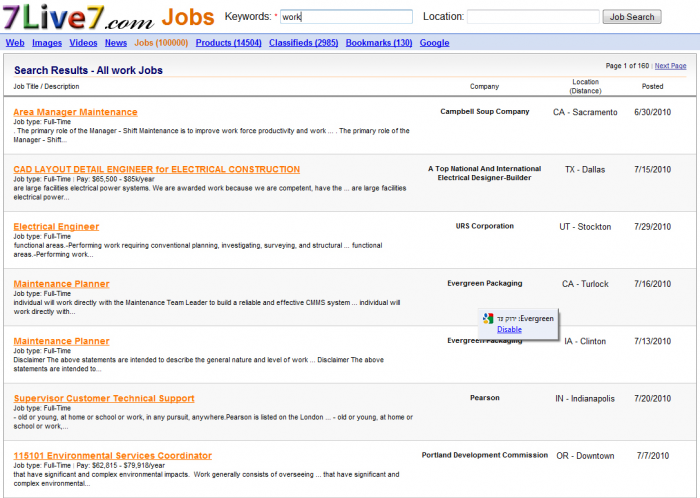Open the Web tab

pyautogui.click(x=15, y=43)
